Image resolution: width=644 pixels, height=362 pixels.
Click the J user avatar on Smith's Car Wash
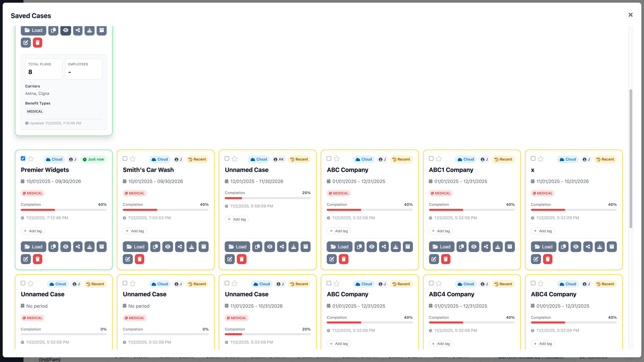[178, 159]
